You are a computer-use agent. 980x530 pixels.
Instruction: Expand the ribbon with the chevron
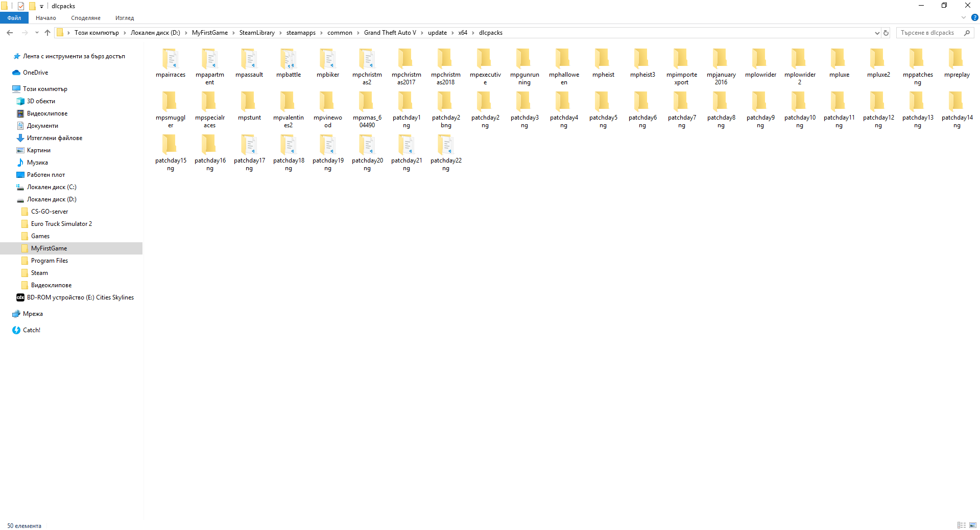click(964, 18)
